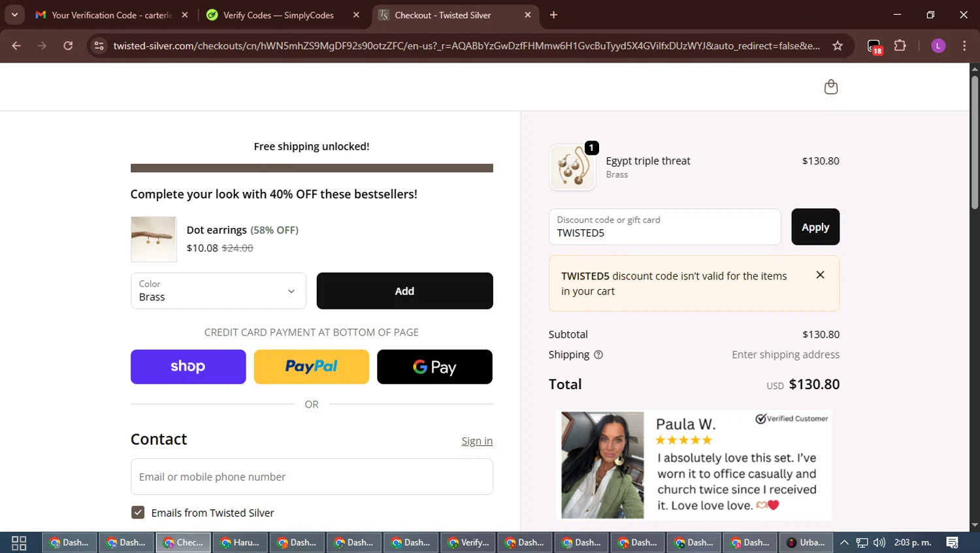
Task: Click the browser back arrow
Action: [x=16, y=46]
